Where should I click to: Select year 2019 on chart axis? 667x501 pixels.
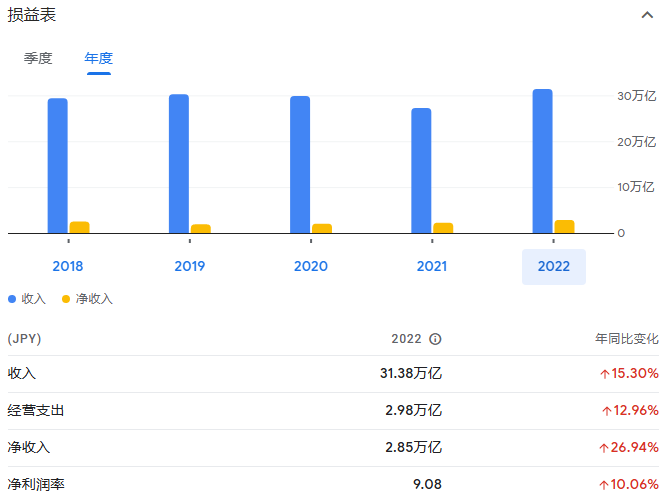(190, 266)
